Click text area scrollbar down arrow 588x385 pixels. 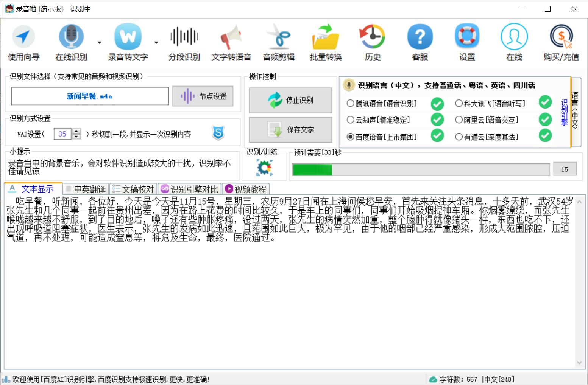[x=579, y=363]
